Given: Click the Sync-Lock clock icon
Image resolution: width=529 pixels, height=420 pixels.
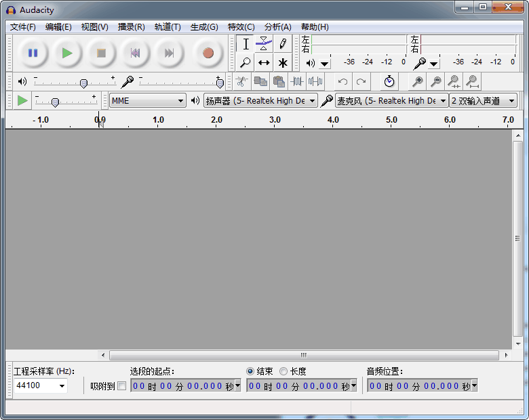Looking at the screenshot, I should (x=389, y=81).
